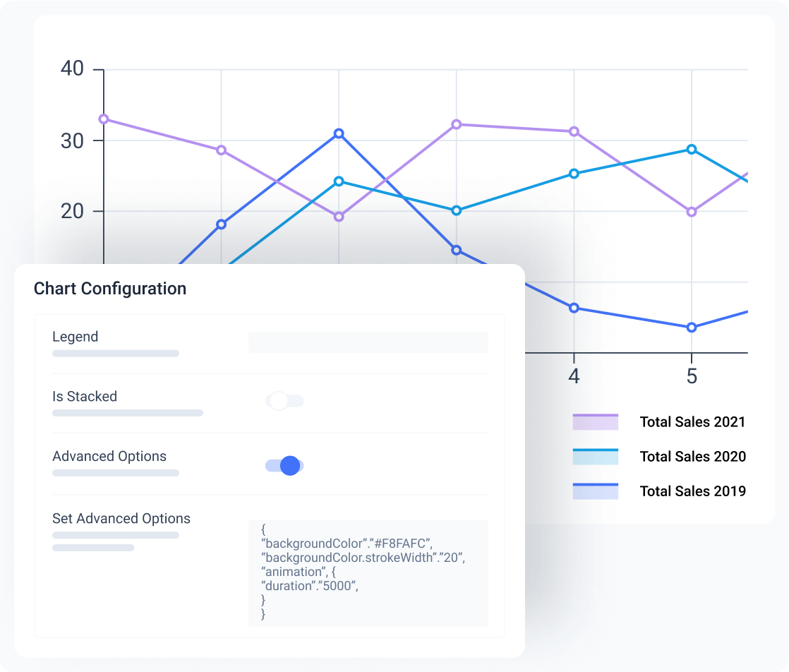This screenshot has width=789, height=672.
Task: Select the Total Sales 2019 legend label
Action: pyautogui.click(x=692, y=491)
